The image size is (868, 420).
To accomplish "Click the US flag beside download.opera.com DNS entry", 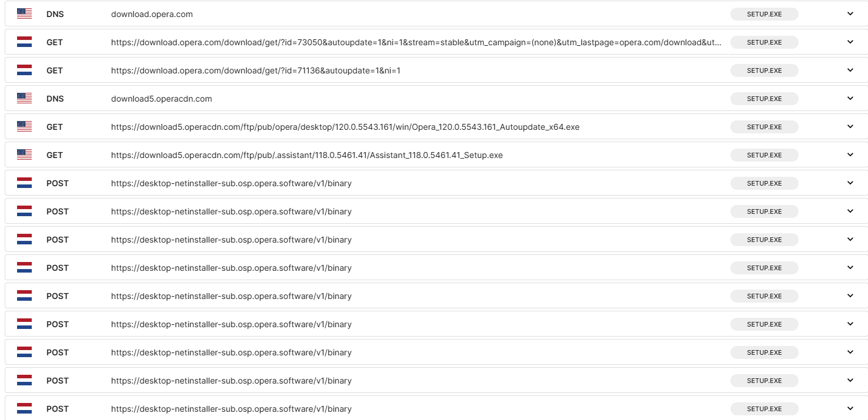I will tap(24, 14).
